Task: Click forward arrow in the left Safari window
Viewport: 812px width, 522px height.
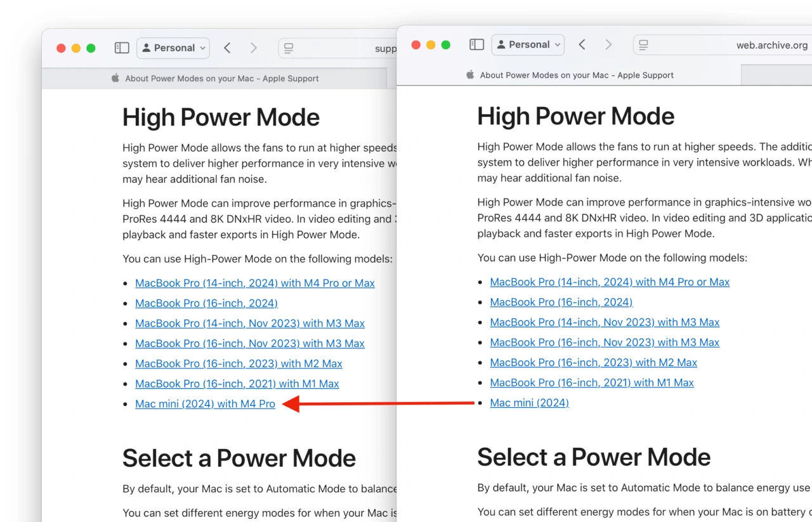Action: point(254,48)
